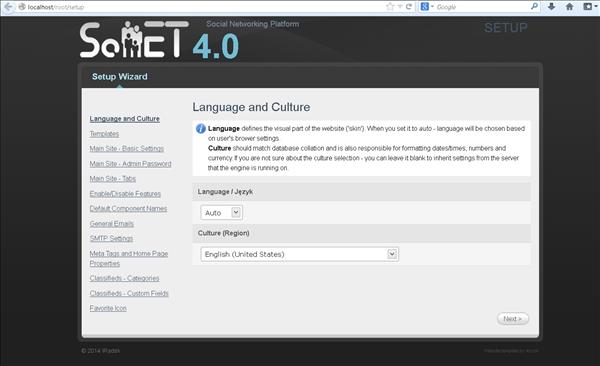Click the Next > button
This screenshot has height=366, width=600.
point(513,319)
